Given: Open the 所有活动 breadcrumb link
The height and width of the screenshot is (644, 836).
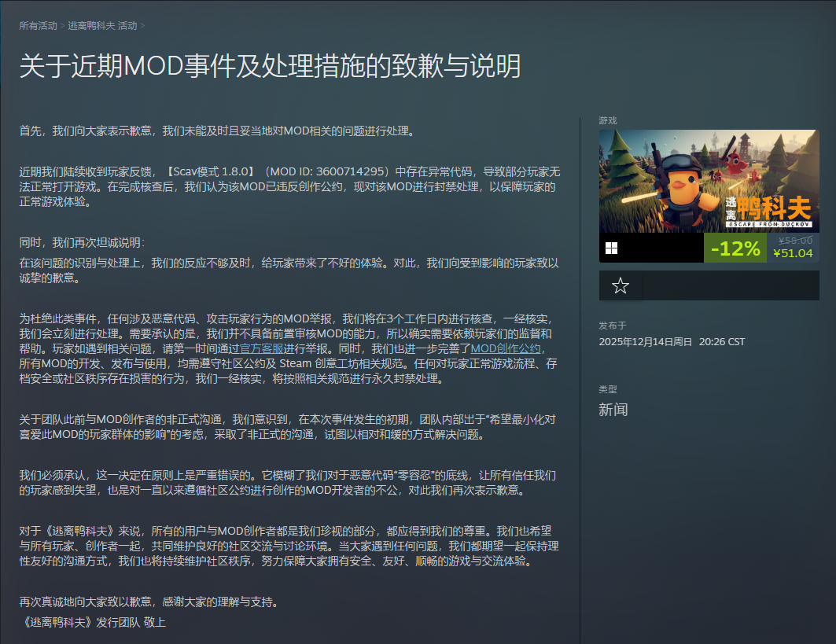Looking at the screenshot, I should click(38, 26).
